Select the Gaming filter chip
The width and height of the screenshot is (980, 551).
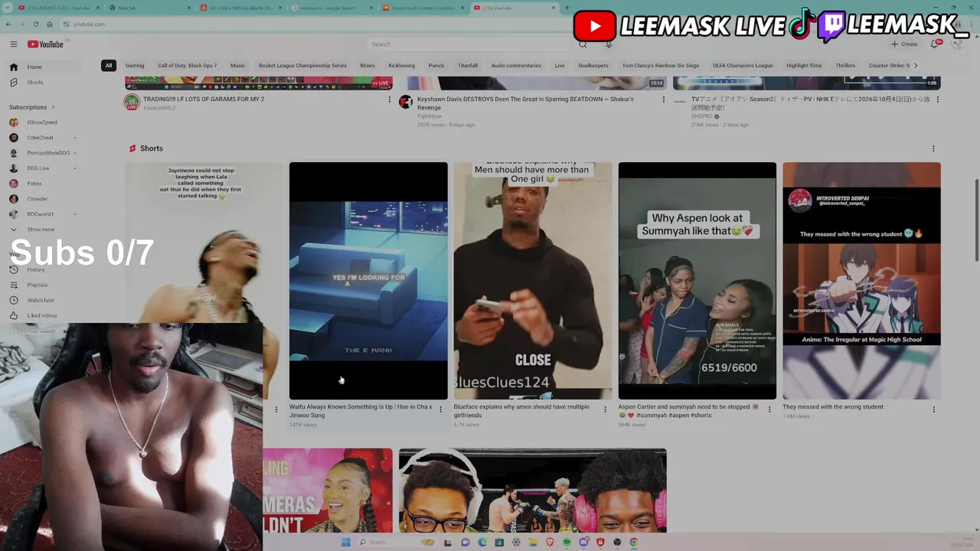[135, 66]
